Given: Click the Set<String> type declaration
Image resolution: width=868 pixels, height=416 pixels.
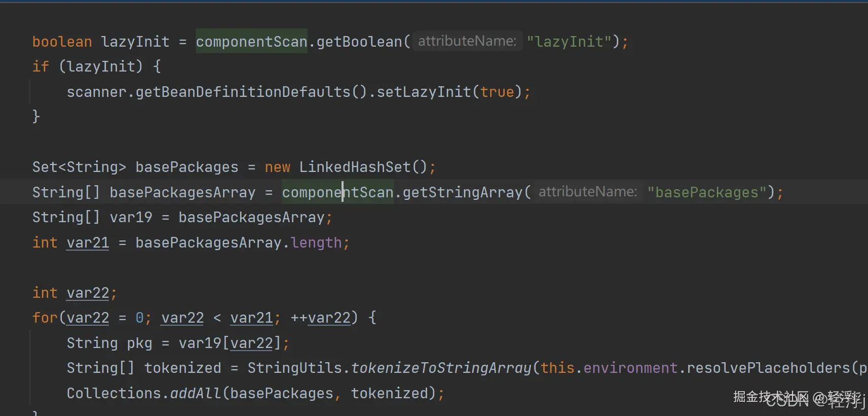Looking at the screenshot, I should (79, 167).
